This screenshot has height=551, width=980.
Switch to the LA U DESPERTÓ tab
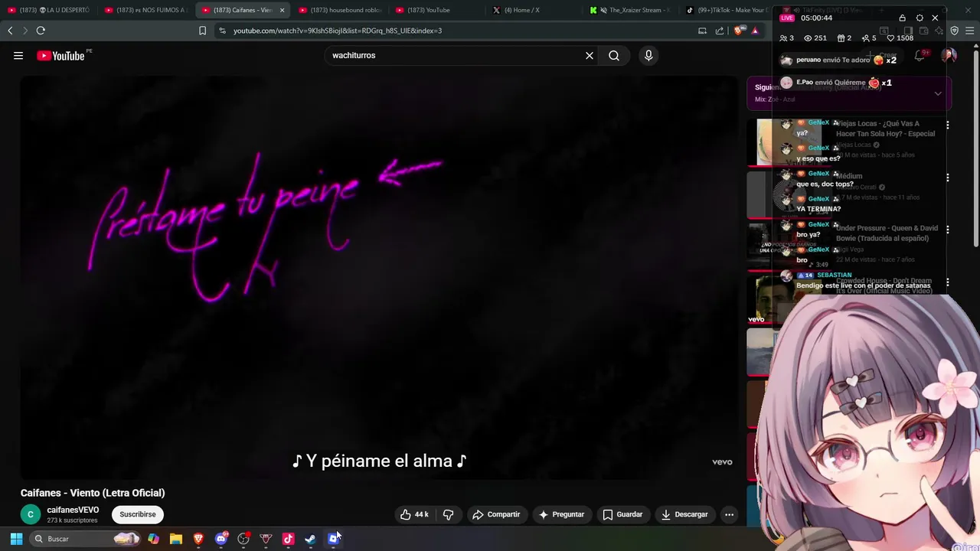(49, 10)
